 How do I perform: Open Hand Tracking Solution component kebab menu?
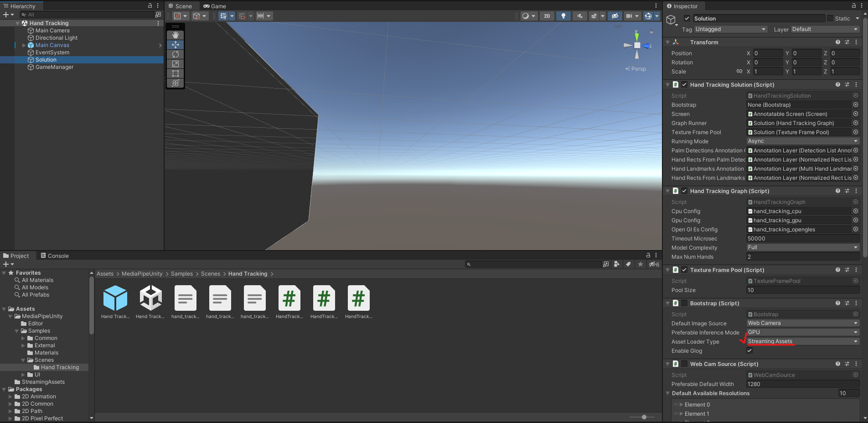tap(856, 84)
